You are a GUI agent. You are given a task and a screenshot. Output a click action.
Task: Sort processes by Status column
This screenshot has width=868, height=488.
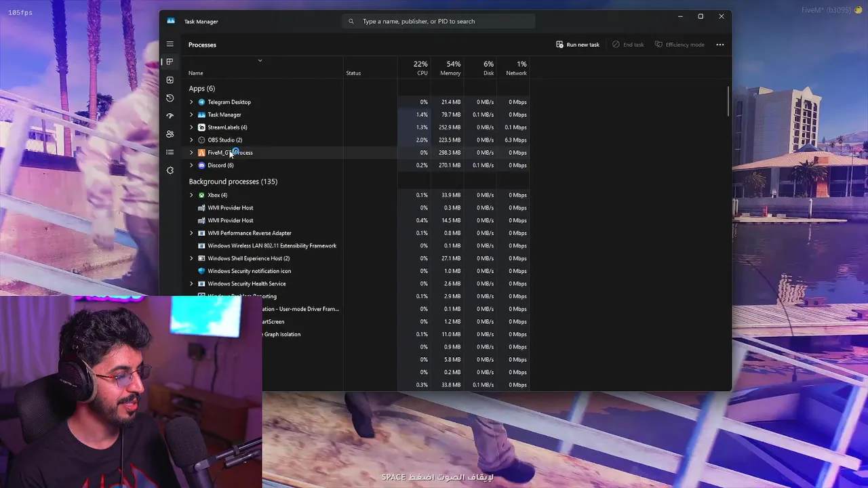(353, 73)
